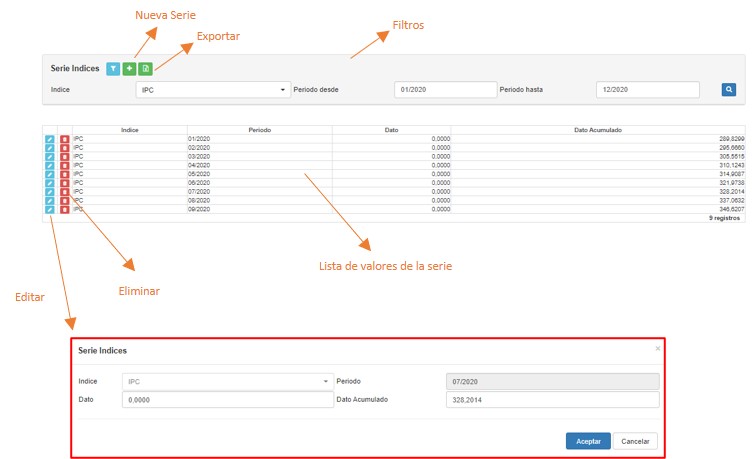Screen dimensions: 753x459
Task: Expand the Indice IPC dropdown in filters
Action: 212,90
